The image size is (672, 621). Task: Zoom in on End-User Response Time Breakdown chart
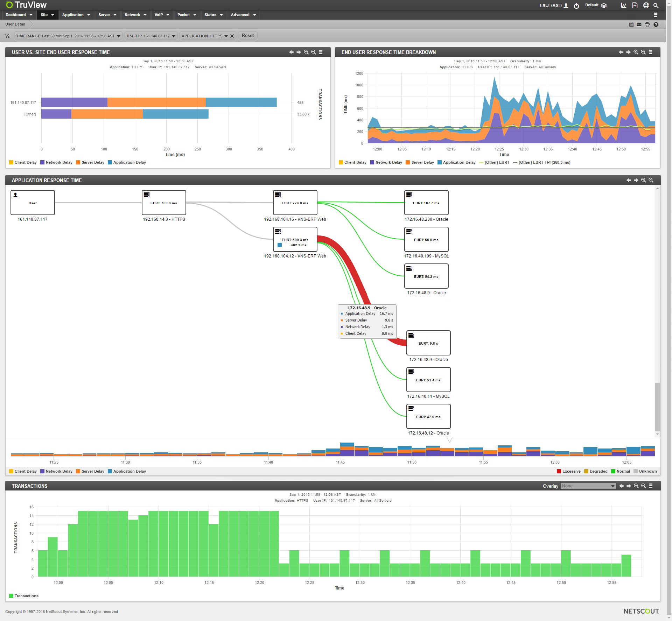(x=636, y=52)
